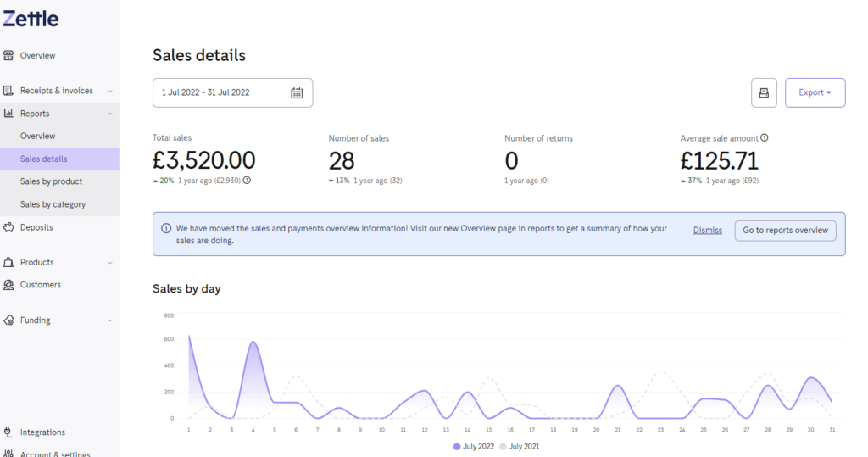Open the calendar date picker icon
This screenshot has height=457, width=868.
coord(297,92)
